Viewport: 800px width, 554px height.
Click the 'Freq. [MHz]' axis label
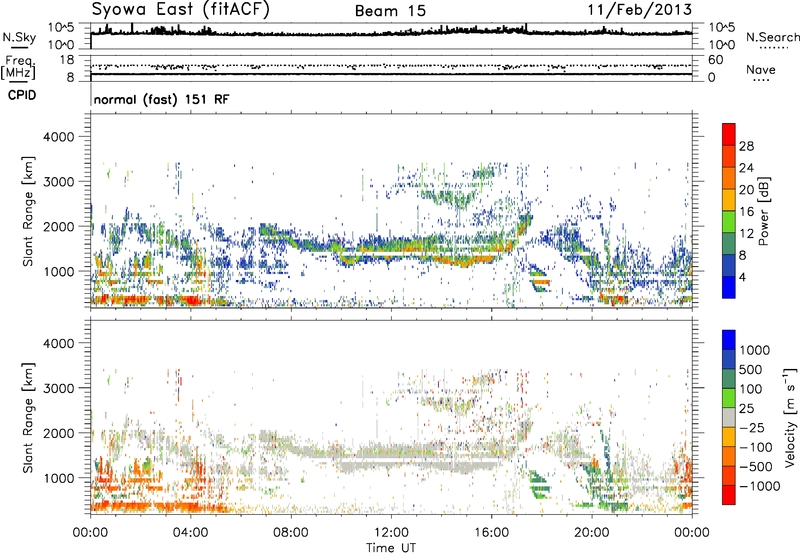pyautogui.click(x=19, y=67)
